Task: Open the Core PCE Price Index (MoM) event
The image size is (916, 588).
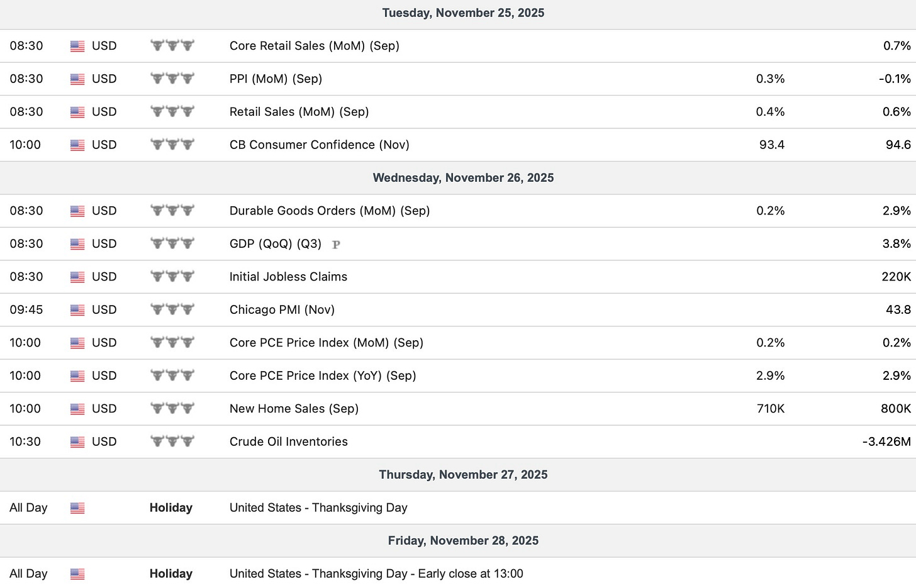Action: (x=327, y=343)
